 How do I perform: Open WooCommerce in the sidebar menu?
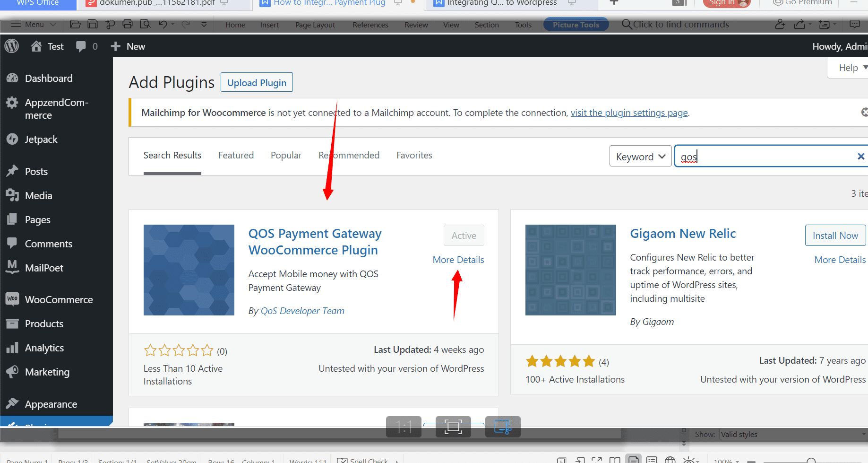pos(59,300)
